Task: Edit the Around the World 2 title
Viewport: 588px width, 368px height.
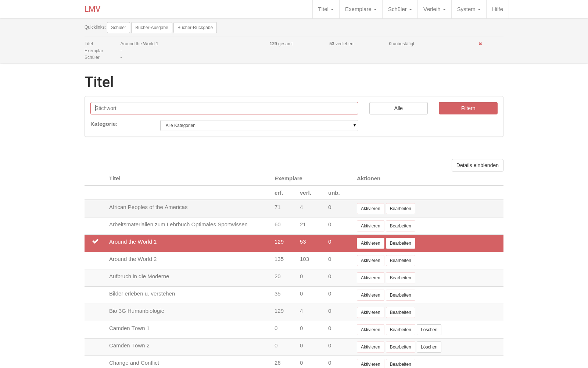Action: [400, 261]
